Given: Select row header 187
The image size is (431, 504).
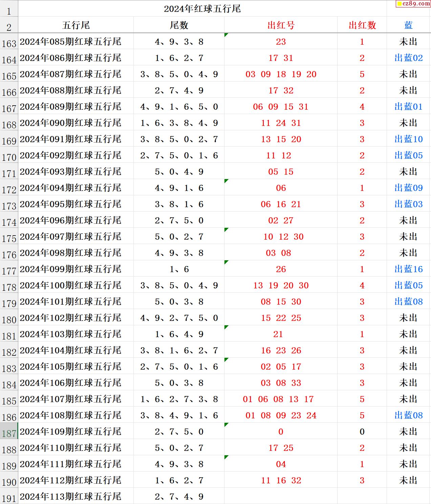Looking at the screenshot, I should click(9, 432).
